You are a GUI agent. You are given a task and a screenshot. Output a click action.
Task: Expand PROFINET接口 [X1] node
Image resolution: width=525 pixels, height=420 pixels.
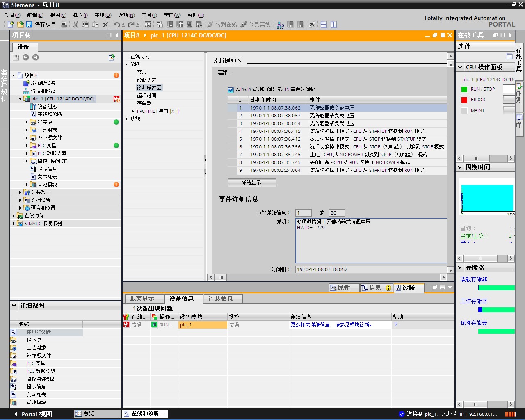133,111
